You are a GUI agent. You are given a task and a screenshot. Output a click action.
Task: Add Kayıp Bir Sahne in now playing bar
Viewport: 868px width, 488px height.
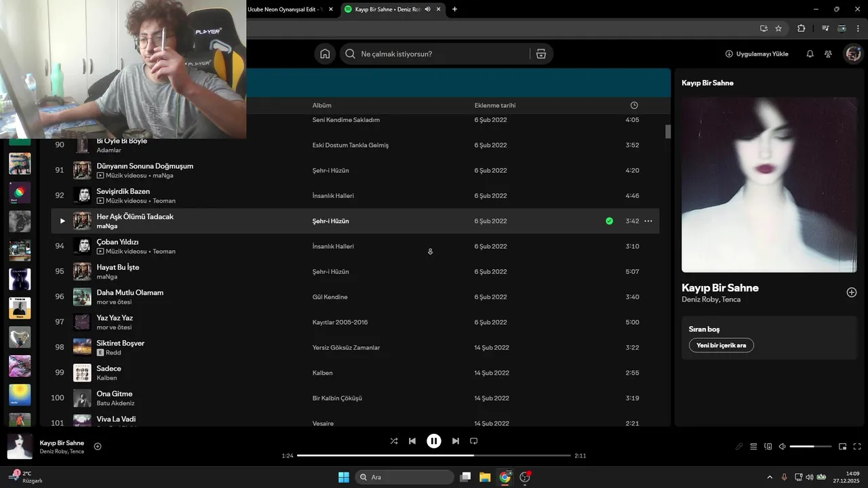[98, 446]
